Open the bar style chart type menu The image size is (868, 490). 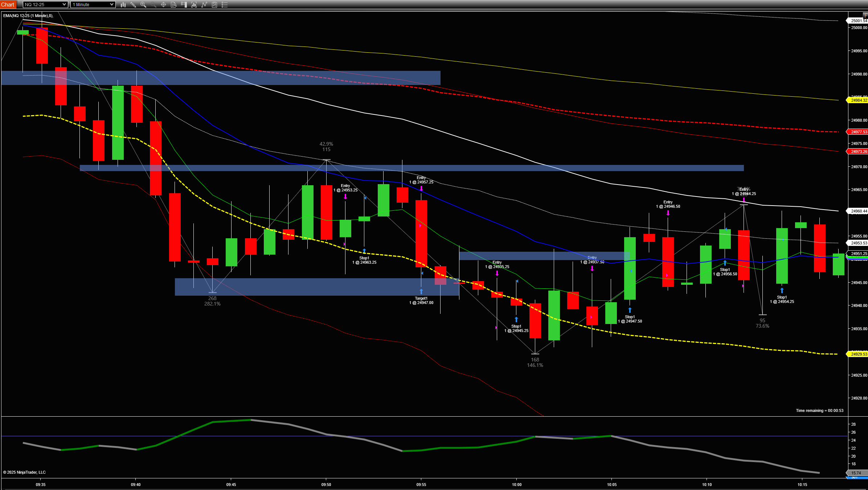tap(123, 5)
